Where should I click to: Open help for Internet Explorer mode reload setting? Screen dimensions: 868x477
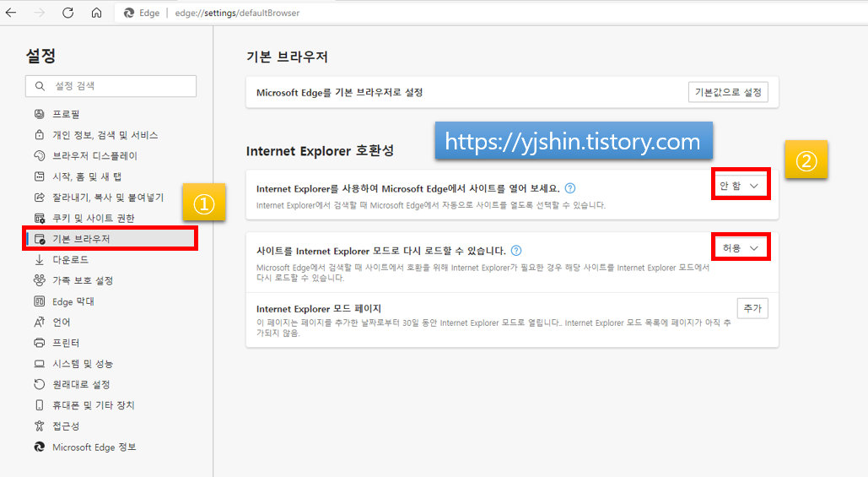516,251
